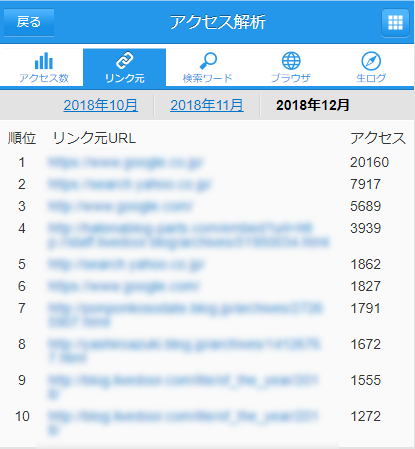Tap the 戻る back button

point(29,22)
